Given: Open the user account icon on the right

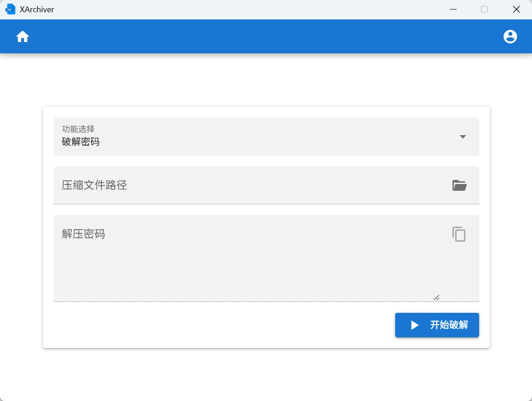Looking at the screenshot, I should 510,37.
